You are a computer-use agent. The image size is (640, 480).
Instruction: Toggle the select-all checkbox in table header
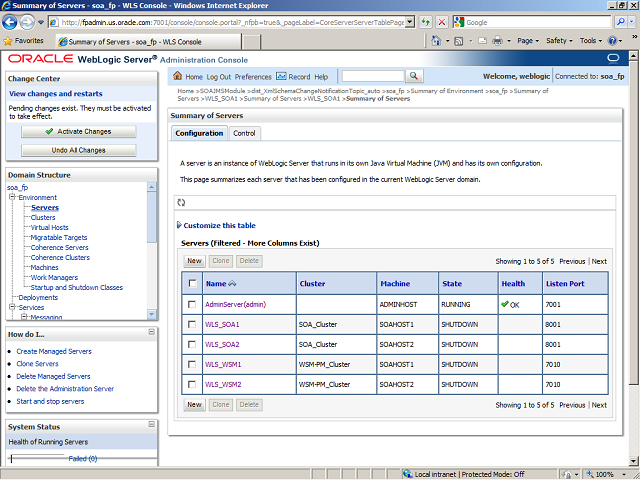191,284
